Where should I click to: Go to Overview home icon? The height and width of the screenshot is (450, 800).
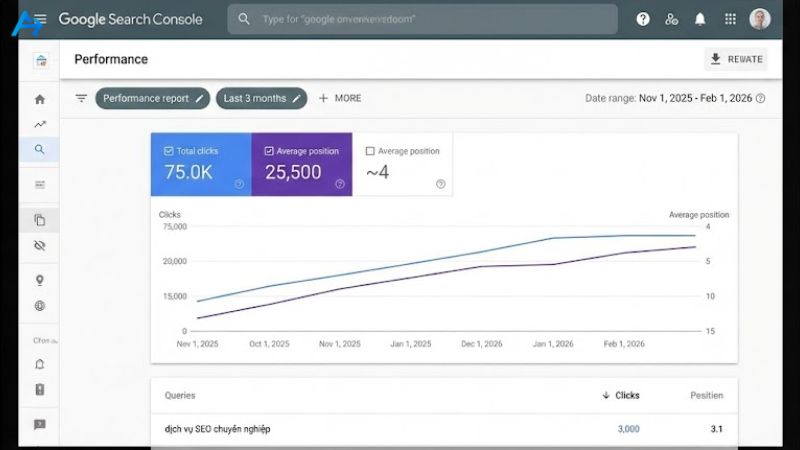pyautogui.click(x=40, y=99)
